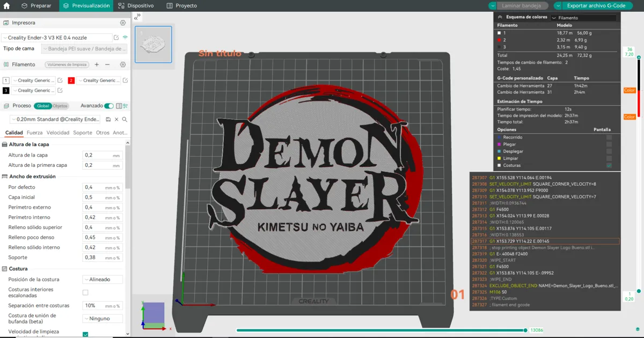The height and width of the screenshot is (338, 644).
Task: Enable Limpiar display checkbox
Action: coord(609,158)
